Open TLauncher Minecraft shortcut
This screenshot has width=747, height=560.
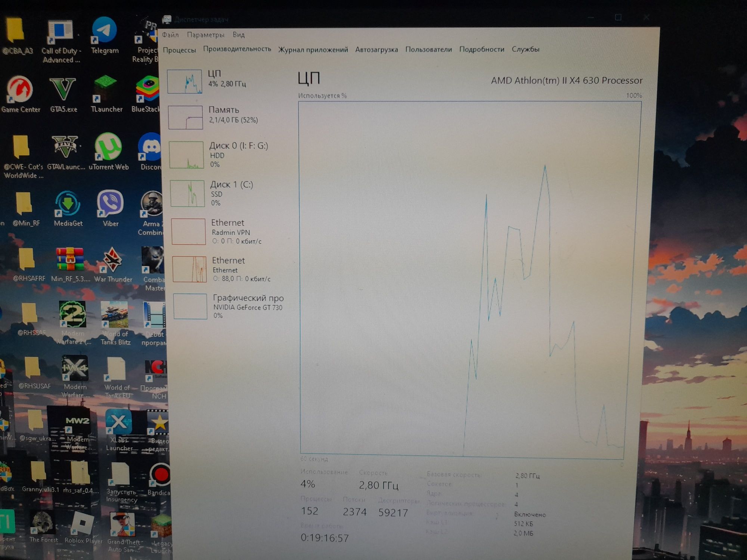pos(106,93)
